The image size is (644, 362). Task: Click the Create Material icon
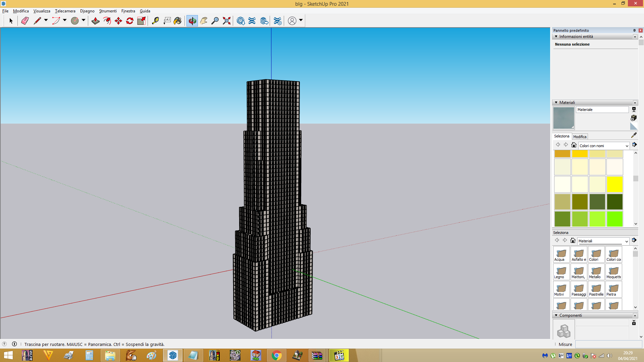click(x=634, y=118)
